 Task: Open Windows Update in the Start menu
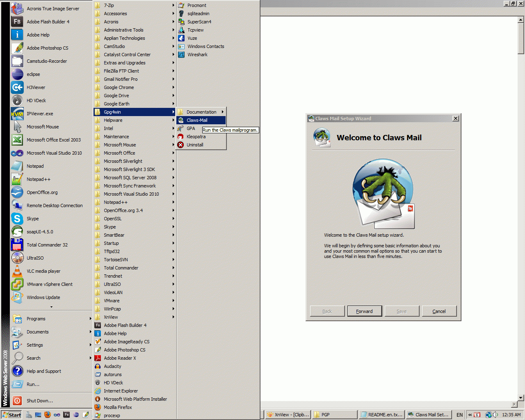coord(52,297)
